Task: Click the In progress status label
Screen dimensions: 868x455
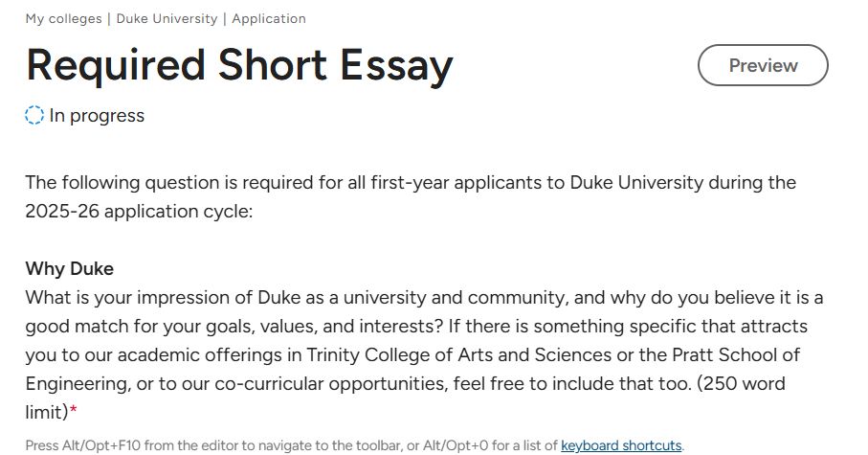Action: point(97,115)
